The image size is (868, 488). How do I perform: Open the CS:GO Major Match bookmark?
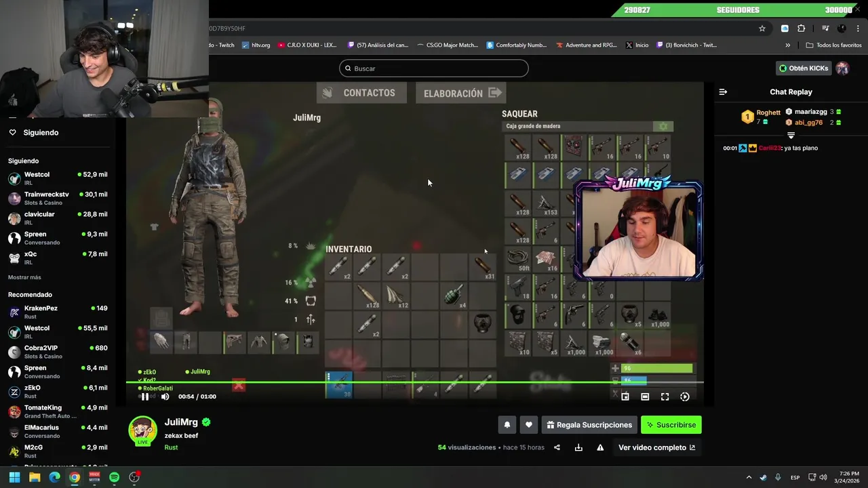(x=447, y=45)
